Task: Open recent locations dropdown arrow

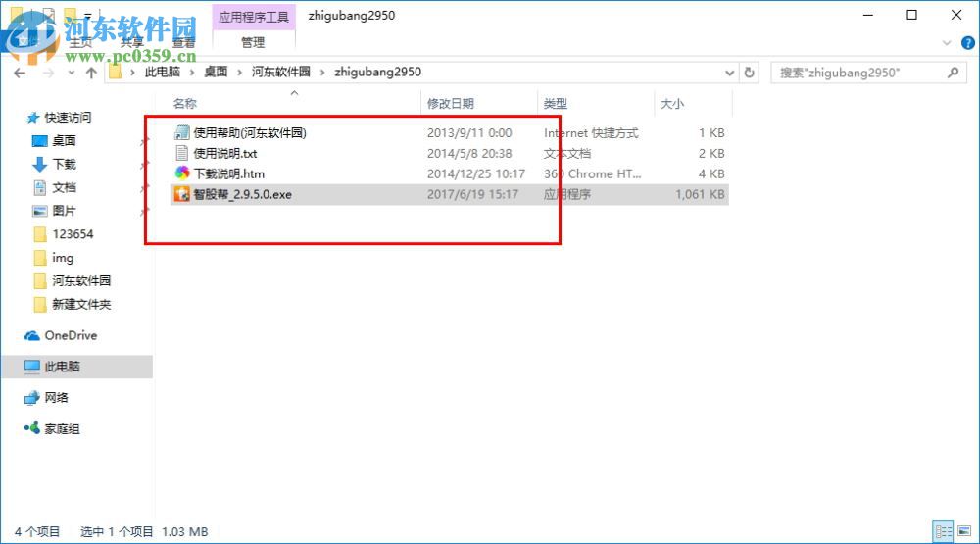Action: point(72,74)
